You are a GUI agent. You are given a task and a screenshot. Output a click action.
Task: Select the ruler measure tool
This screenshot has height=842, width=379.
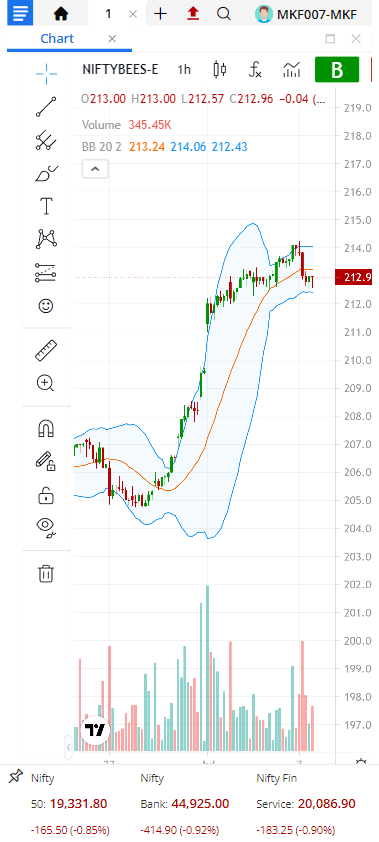(46, 350)
